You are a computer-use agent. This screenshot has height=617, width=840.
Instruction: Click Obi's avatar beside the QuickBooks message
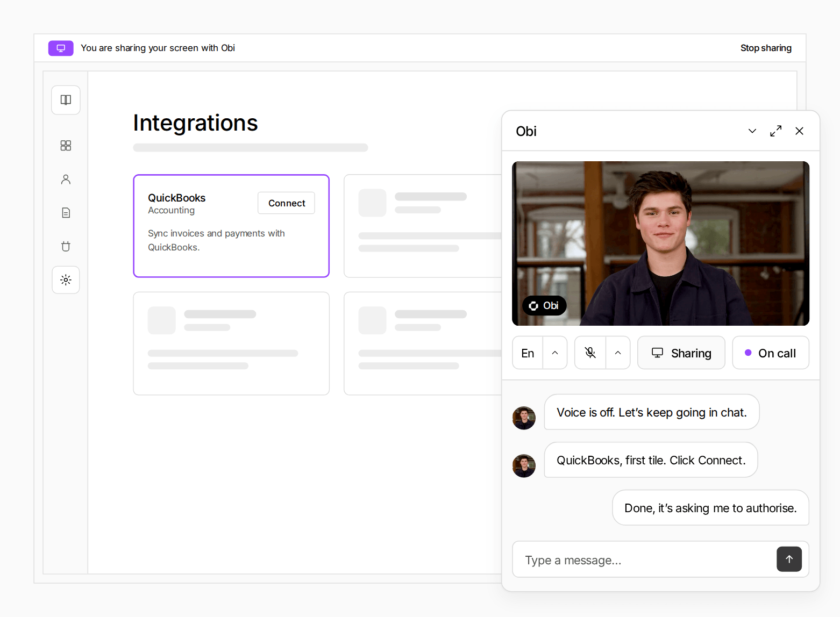[524, 466]
